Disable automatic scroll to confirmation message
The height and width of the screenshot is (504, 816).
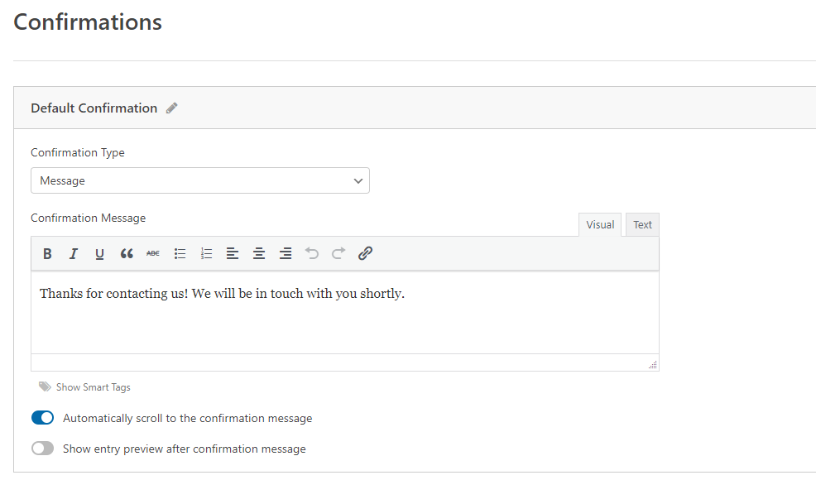(42, 418)
